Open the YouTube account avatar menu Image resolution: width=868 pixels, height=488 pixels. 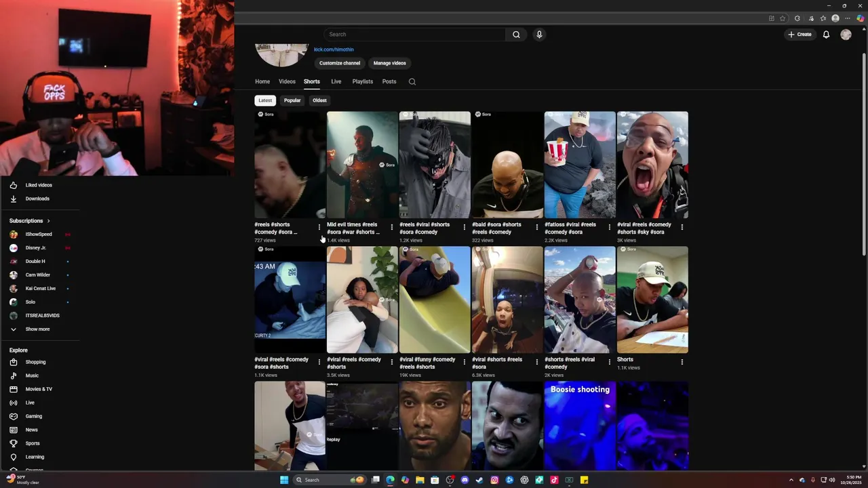(x=846, y=35)
